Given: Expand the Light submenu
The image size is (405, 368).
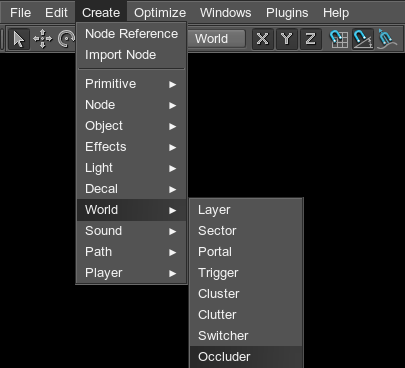Looking at the screenshot, I should tap(131, 168).
